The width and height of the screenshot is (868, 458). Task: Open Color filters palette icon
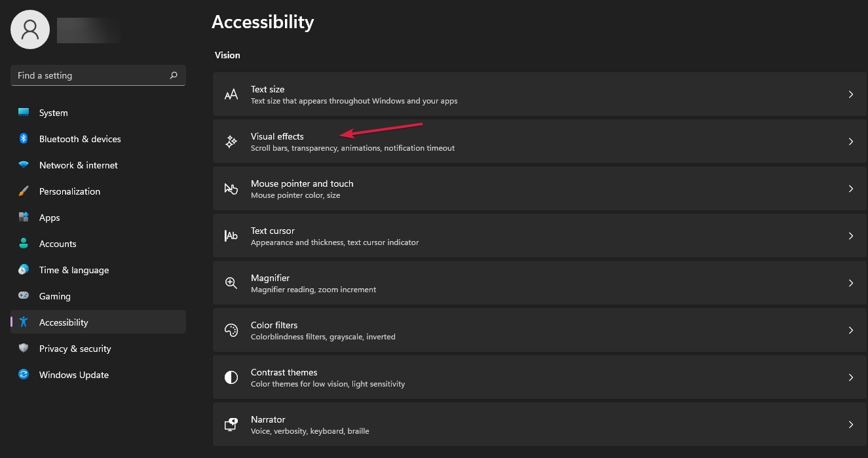[x=231, y=330]
